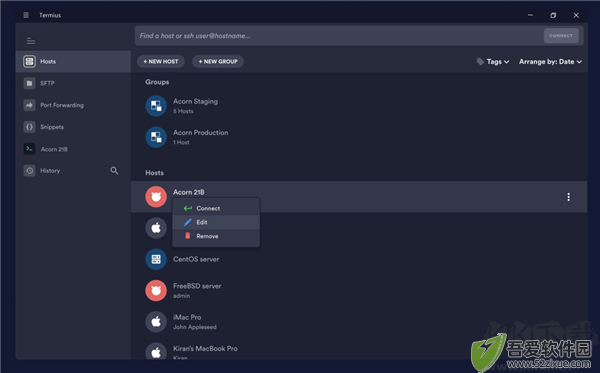This screenshot has width=600, height=373.
Task: Select the CentOS server host name
Action: (x=196, y=259)
